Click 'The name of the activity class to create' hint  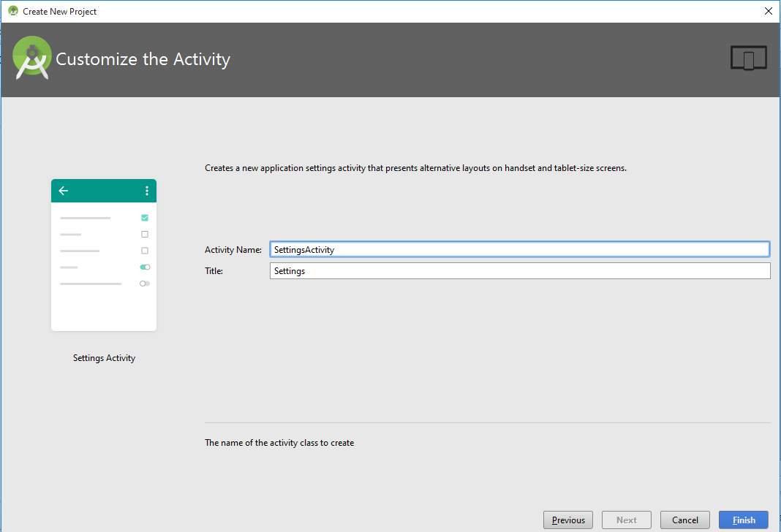[x=279, y=443]
